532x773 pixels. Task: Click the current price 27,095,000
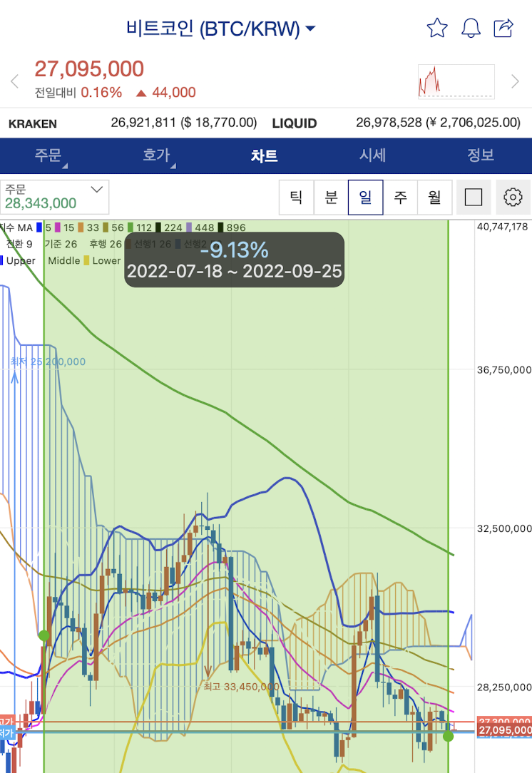tap(89, 69)
